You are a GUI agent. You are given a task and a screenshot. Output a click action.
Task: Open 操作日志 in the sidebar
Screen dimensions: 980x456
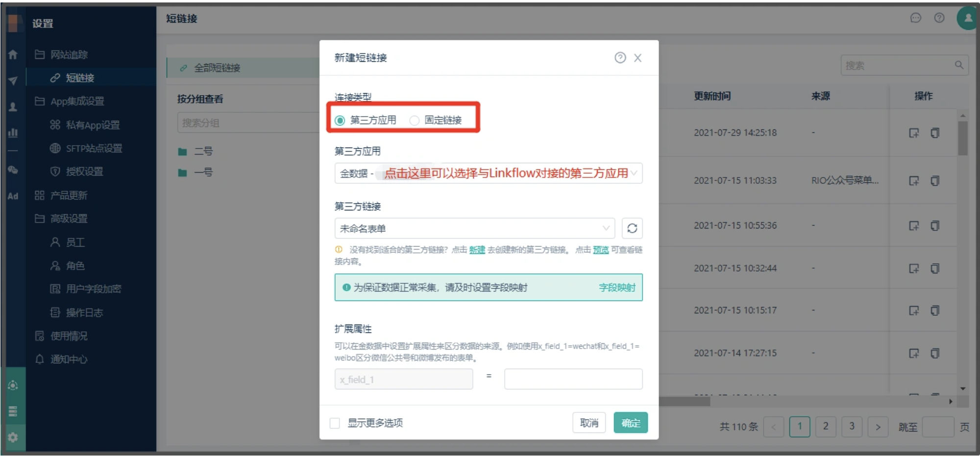[x=76, y=312]
